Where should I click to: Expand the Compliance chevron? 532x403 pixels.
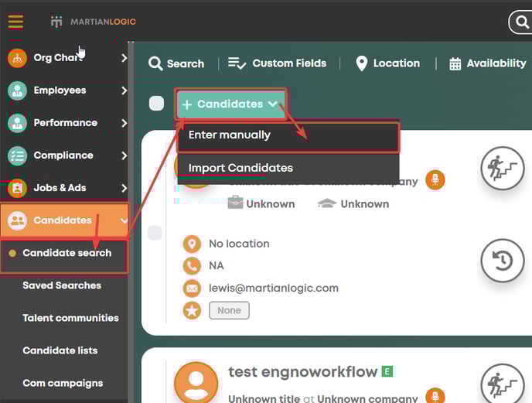[x=124, y=155]
